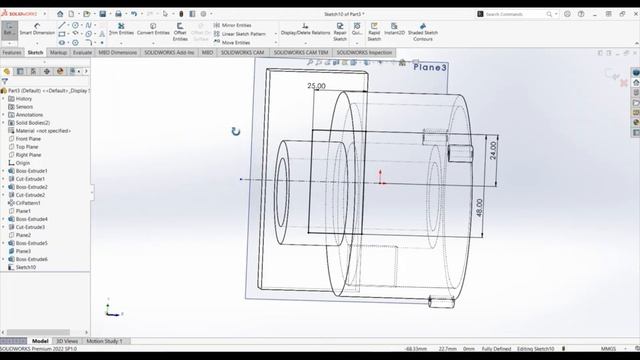Viewport: 640px width, 360px height.
Task: Toggle Instant2D
Action: [394, 29]
